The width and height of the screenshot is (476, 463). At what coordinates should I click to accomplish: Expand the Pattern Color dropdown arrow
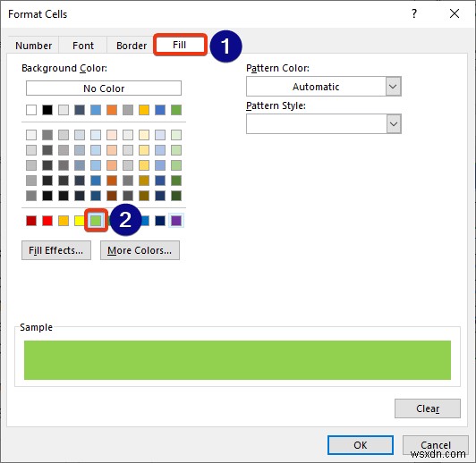click(x=394, y=87)
